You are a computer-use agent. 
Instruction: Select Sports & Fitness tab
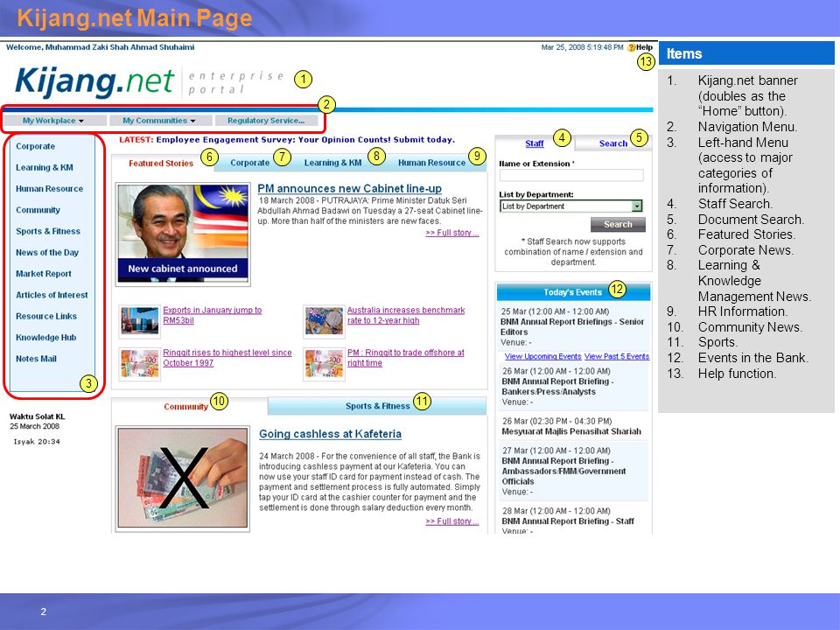[378, 406]
